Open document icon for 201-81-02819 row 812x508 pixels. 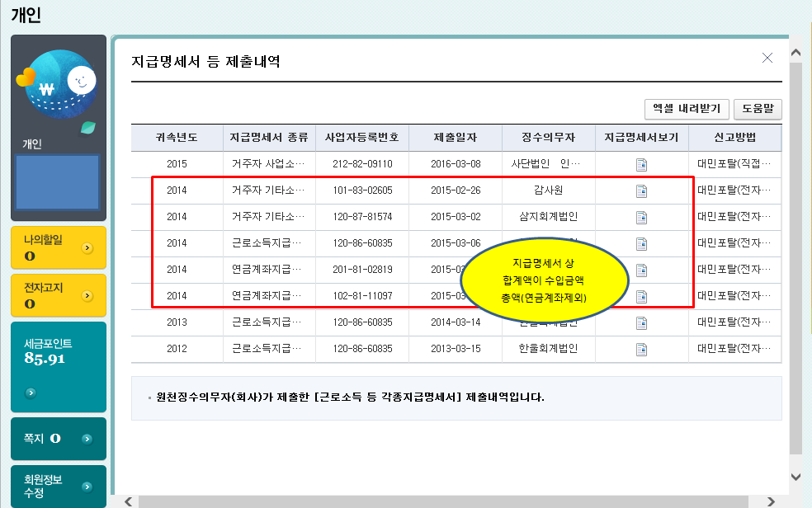[x=641, y=270]
